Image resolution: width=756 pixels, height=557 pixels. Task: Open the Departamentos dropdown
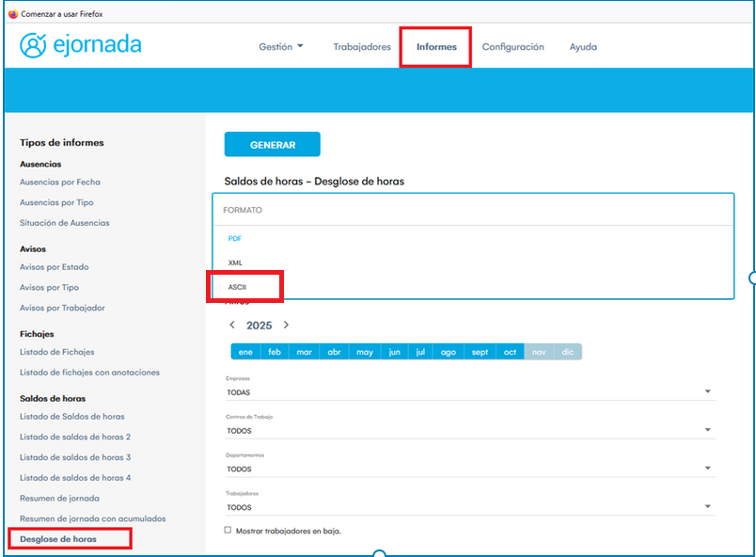[707, 469]
